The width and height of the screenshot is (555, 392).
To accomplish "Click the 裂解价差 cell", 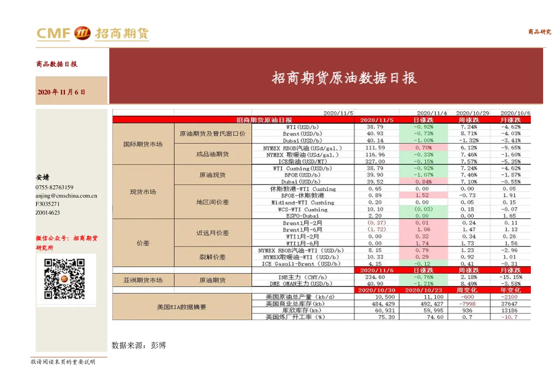I will (213, 257).
